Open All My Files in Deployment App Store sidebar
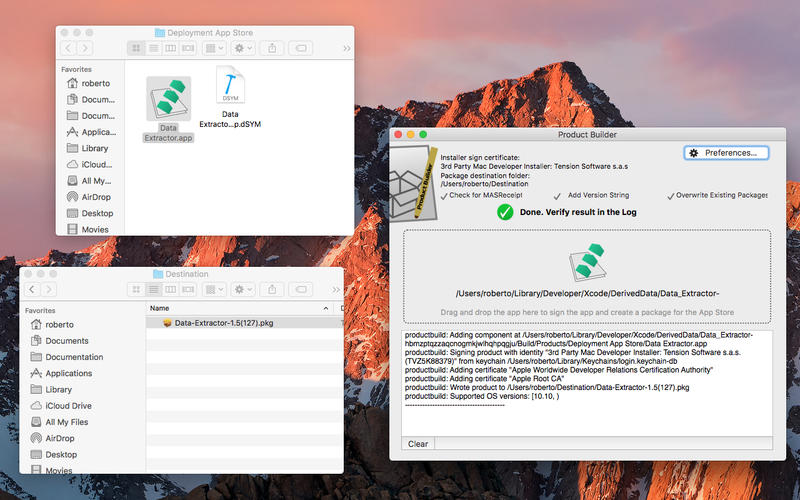Screen dimensions: 800x500 tap(89, 181)
